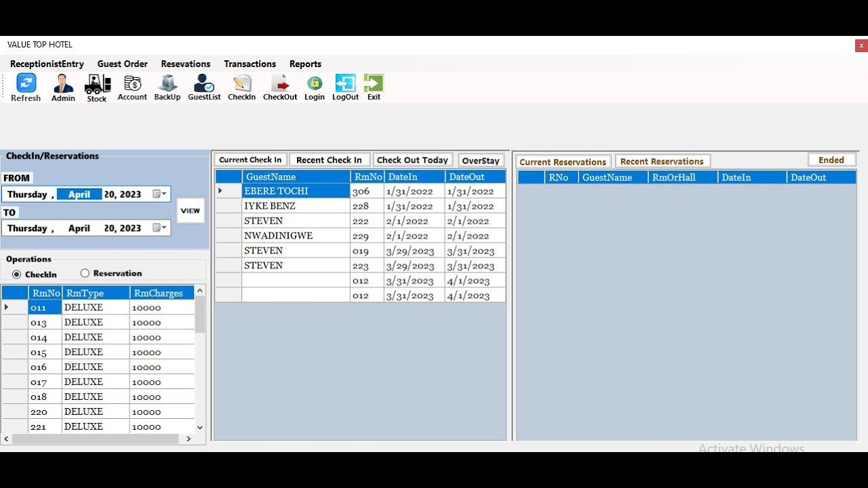Close the VALUE TOP HOTEL window
Screen dimensions: 868x488
click(861, 46)
